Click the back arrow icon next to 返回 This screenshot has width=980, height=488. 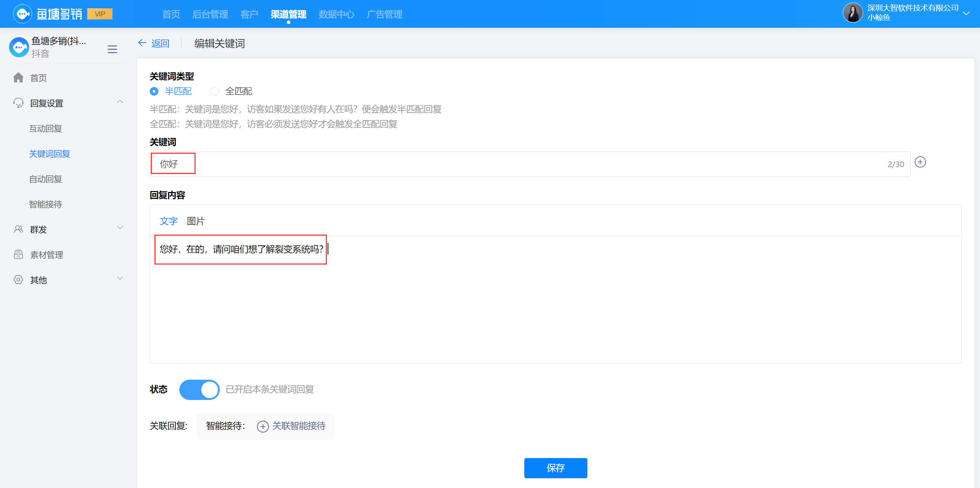142,43
